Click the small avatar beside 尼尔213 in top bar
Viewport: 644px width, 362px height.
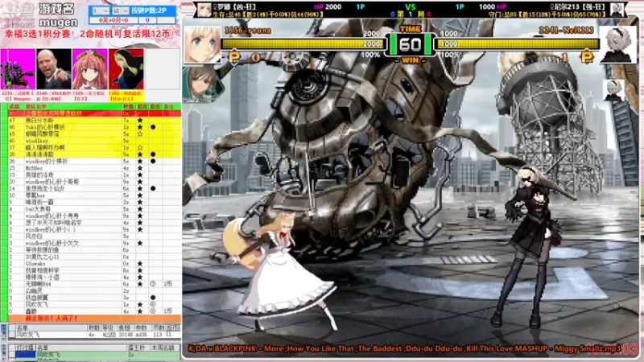coord(617,10)
